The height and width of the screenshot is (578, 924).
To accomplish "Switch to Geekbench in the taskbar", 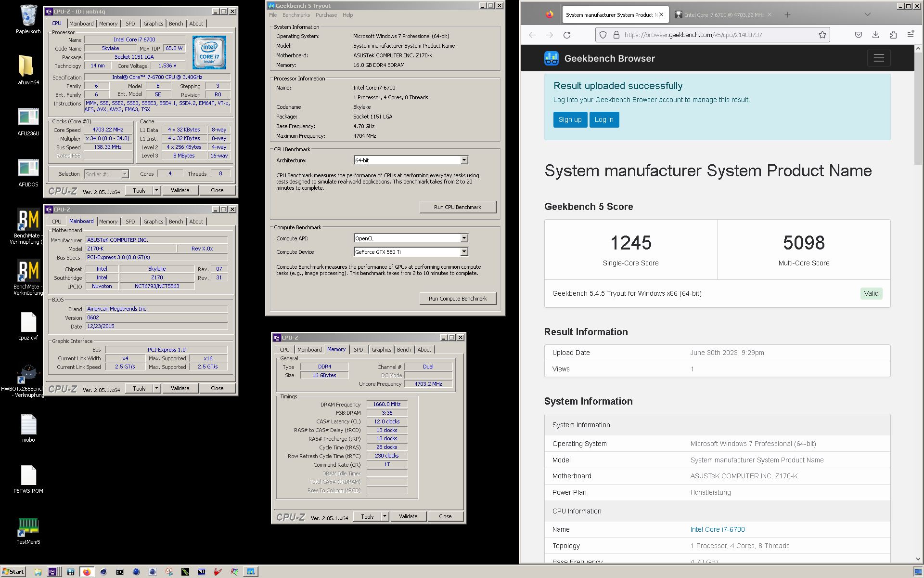I will (x=251, y=572).
